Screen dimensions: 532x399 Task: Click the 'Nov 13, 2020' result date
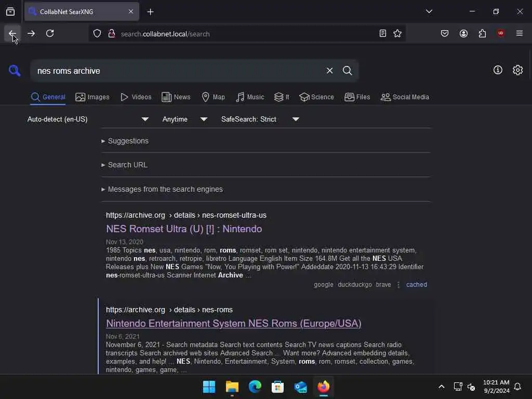(x=125, y=242)
